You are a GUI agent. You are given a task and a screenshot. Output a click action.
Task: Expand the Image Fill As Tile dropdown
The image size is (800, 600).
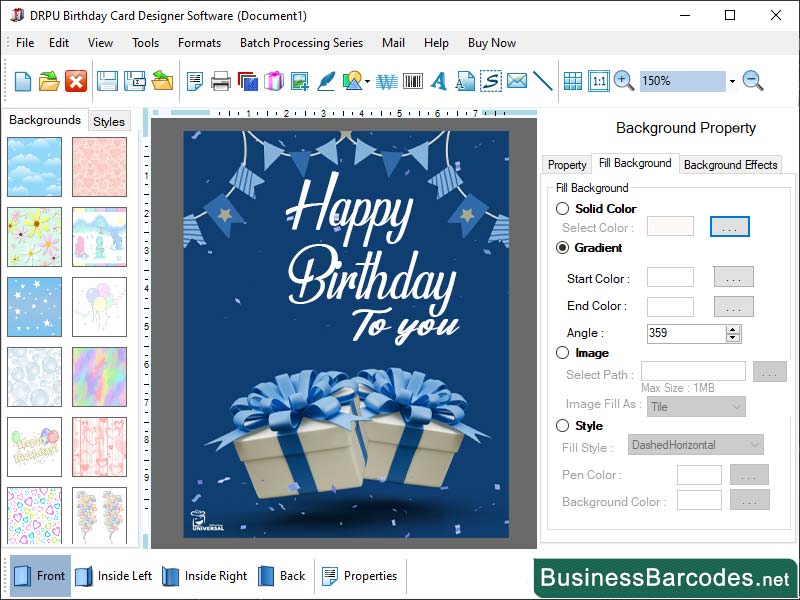[696, 407]
